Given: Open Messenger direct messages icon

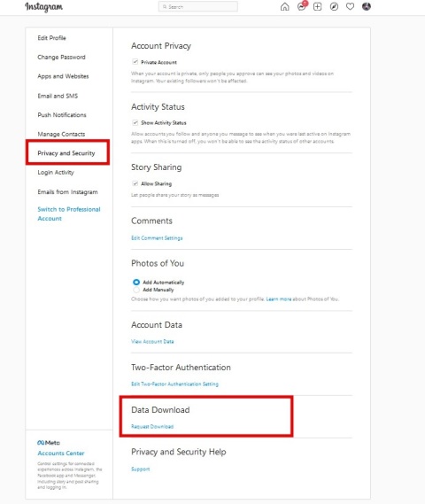Looking at the screenshot, I should click(x=301, y=6).
